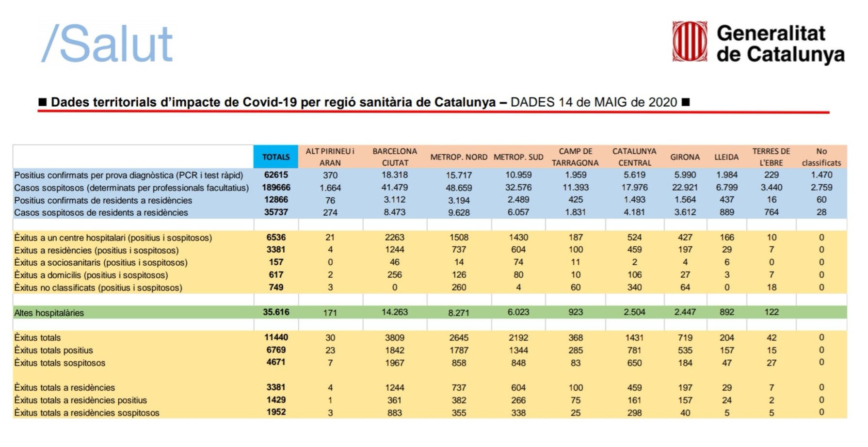Click the 'Èxitus a domicilis' row label
Image resolution: width=868 pixels, height=447 pixels.
point(91,275)
